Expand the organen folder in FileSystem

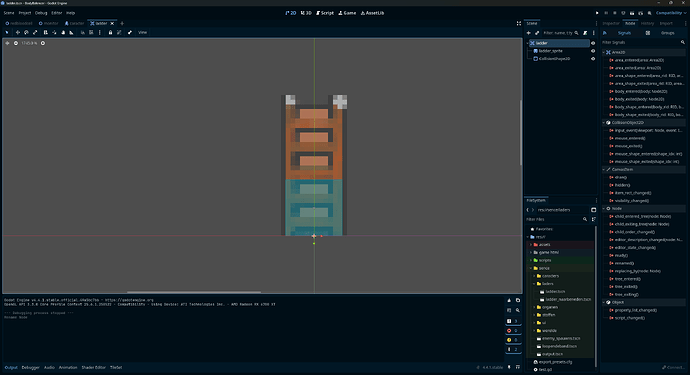534,307
